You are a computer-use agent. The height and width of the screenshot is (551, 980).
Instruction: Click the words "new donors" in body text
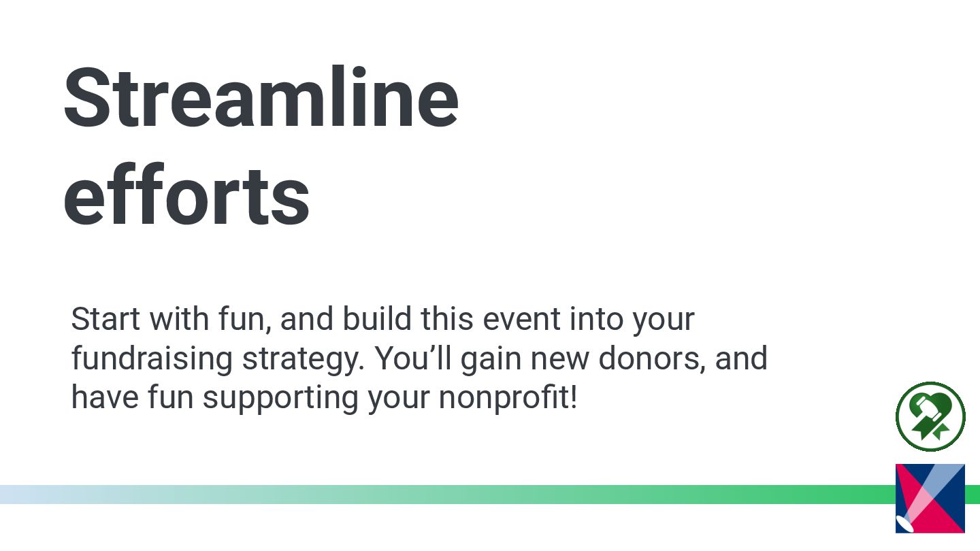coord(617,358)
